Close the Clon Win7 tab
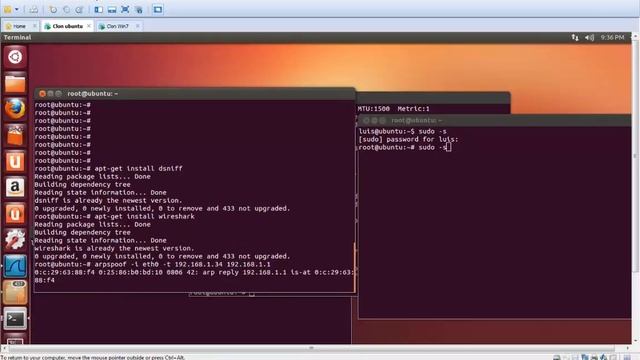640x360 pixels. coord(138,26)
